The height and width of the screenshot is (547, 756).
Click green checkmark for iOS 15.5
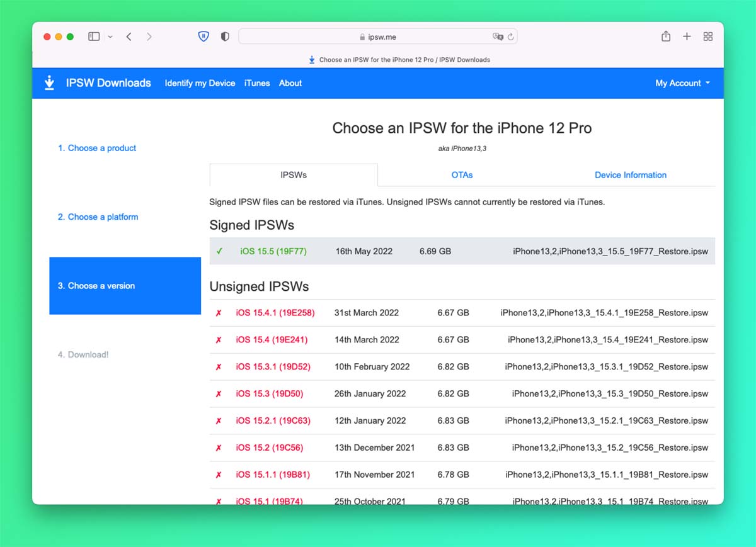219,251
